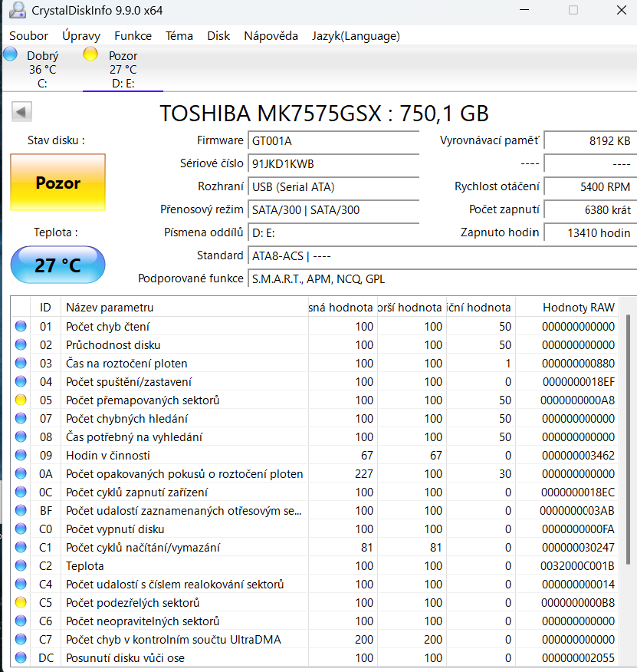Click RAW value 000000030247

click(x=578, y=547)
